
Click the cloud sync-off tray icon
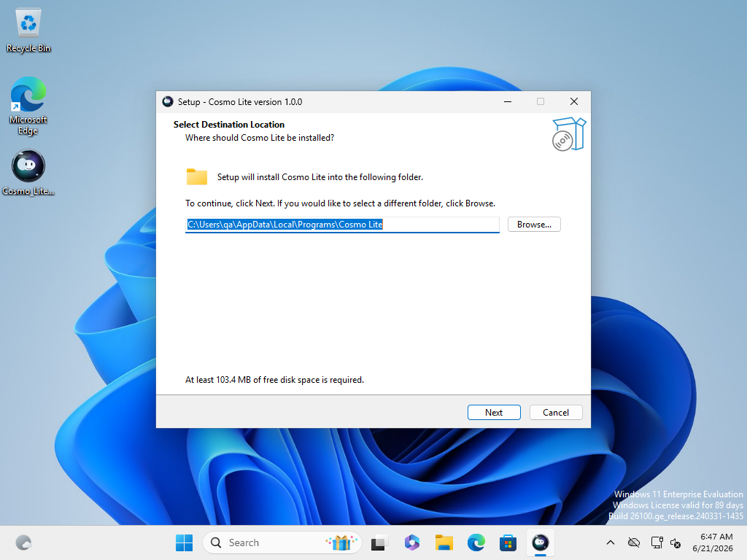[x=634, y=542]
